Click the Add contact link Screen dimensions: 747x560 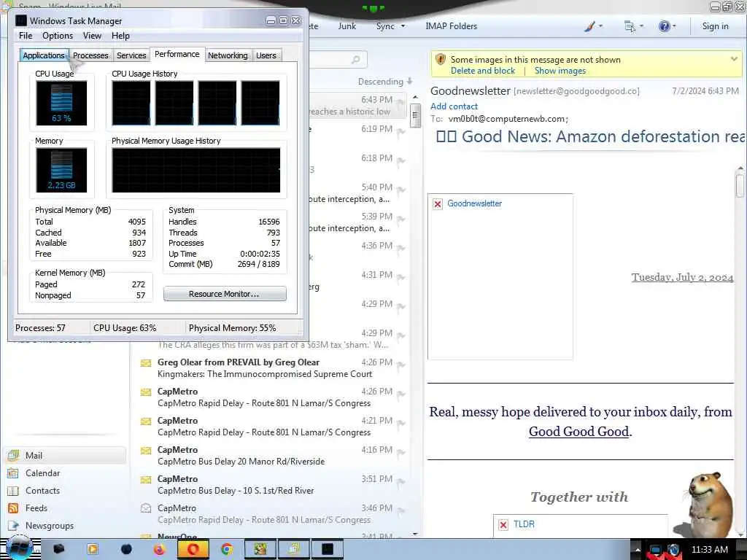click(x=454, y=106)
